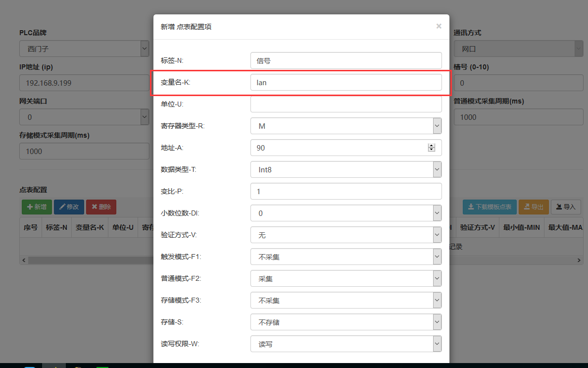Click the 地址-A spinner arrows
This screenshot has height=368, width=588.
click(431, 148)
